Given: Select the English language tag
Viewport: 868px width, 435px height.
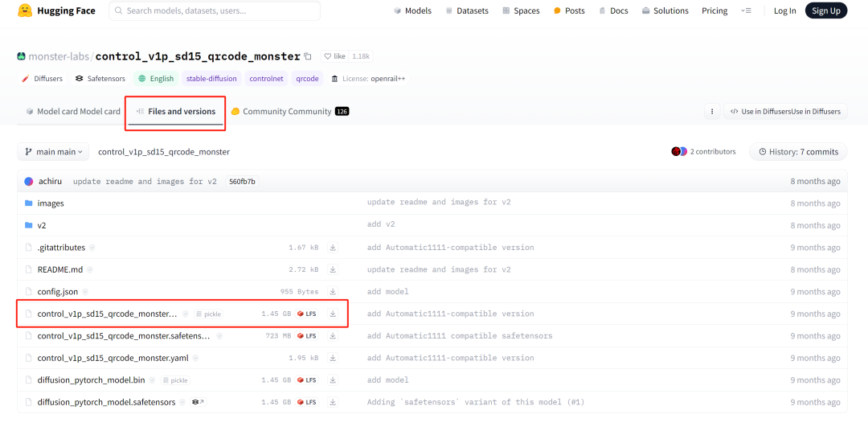Looking at the screenshot, I should 156,79.
